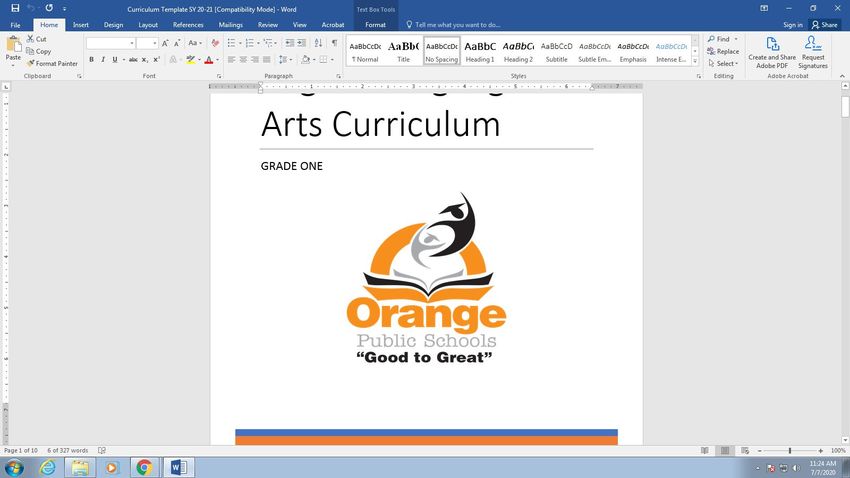
Task: Switch to Print Layout view
Action: pyautogui.click(x=725, y=450)
